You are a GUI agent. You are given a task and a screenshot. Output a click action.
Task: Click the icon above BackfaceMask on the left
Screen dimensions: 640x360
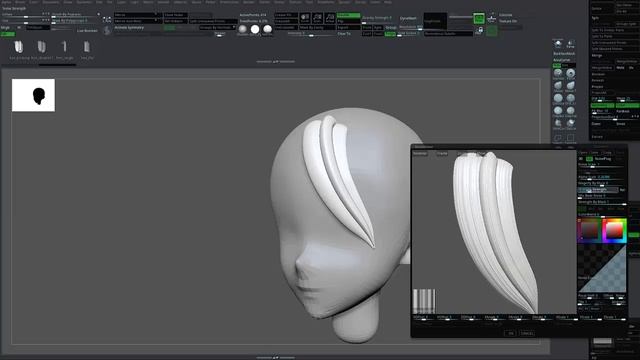pyautogui.click(x=558, y=44)
